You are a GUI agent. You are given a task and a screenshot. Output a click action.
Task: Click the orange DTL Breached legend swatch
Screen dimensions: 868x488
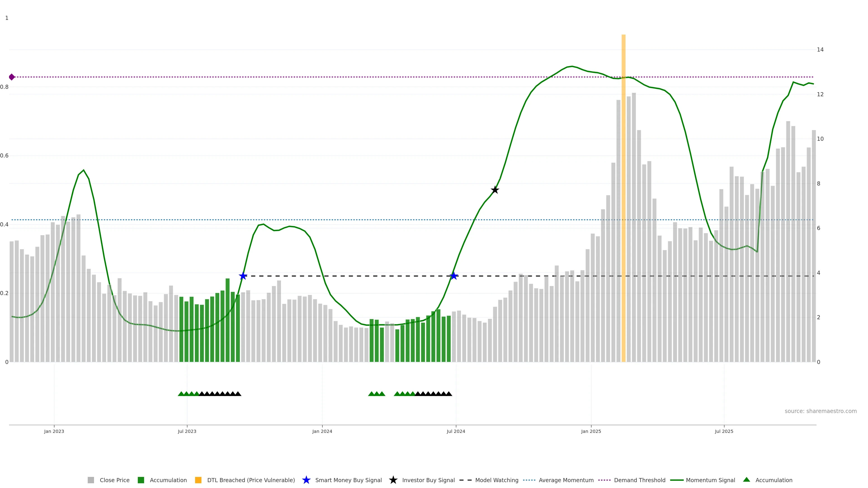[x=198, y=480]
